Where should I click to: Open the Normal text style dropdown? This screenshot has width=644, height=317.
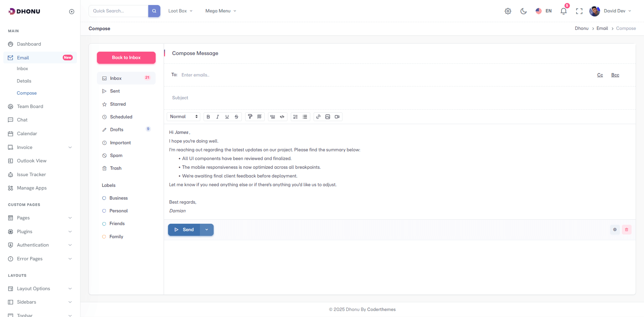(x=183, y=117)
